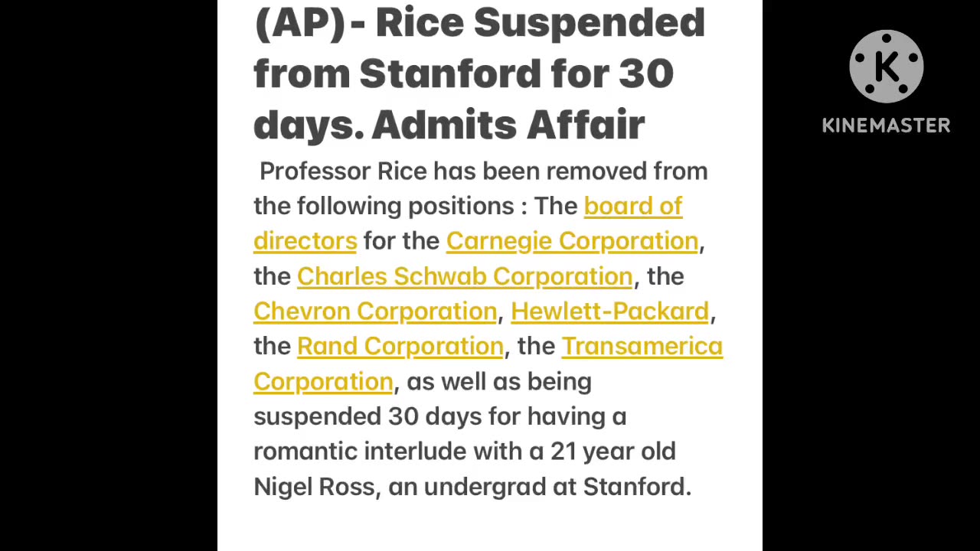Open the Hewlett-Packard hyperlink
980x551 pixels.
pos(609,311)
